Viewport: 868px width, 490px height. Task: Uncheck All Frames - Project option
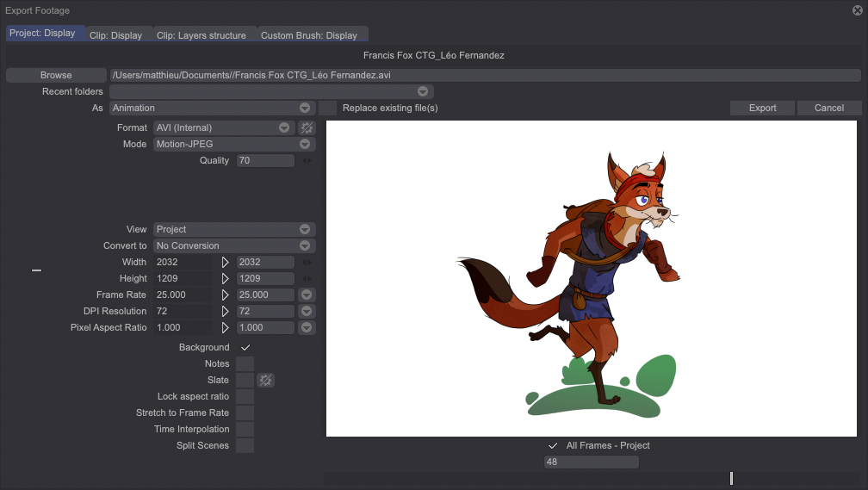point(553,446)
